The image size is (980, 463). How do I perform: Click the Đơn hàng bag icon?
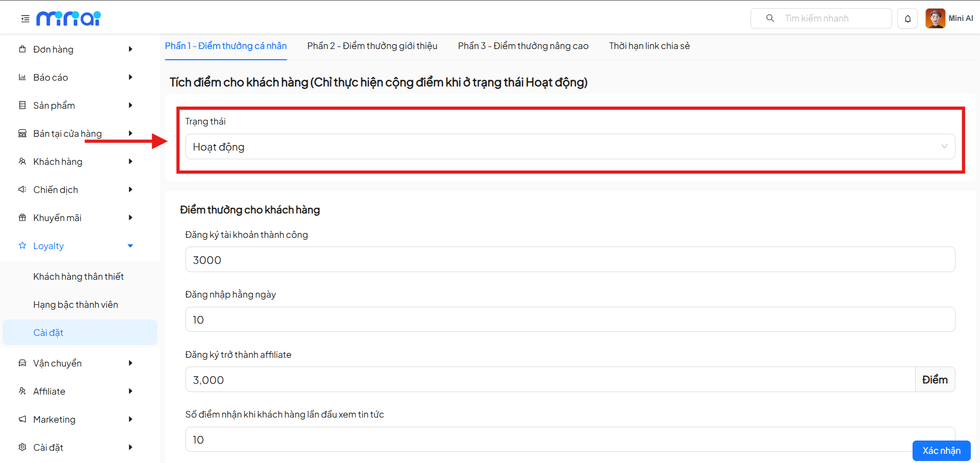22,50
